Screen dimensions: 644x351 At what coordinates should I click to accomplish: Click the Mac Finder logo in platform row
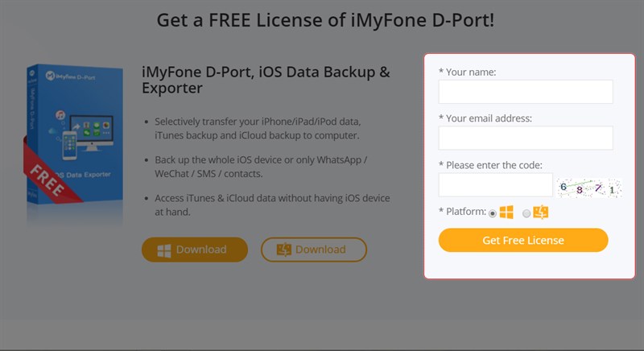click(540, 213)
